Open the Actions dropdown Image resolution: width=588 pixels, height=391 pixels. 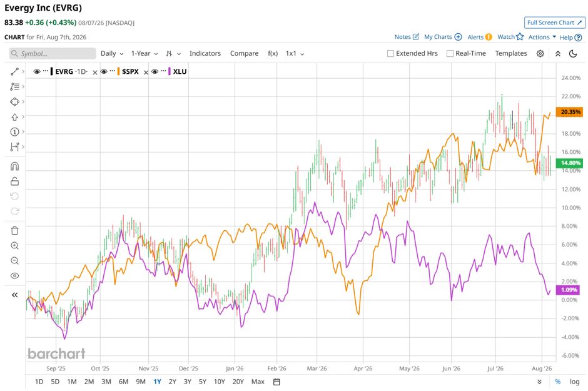542,37
